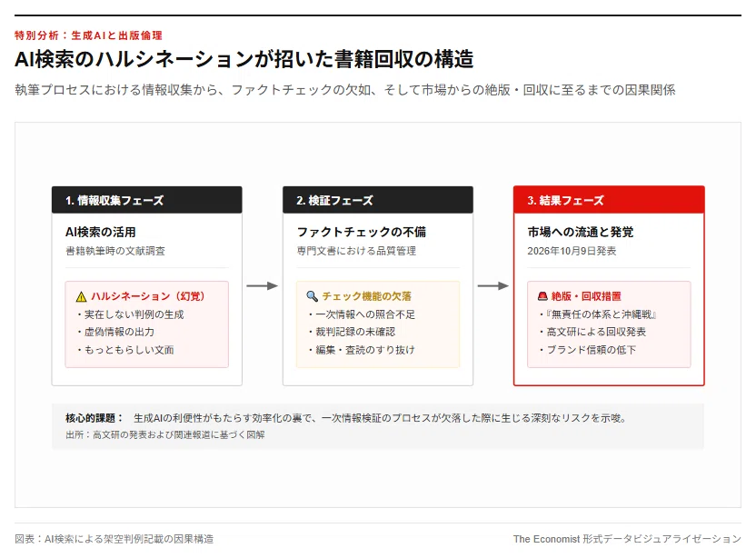Click the 書籍執筆時の文献調査 subtitle
Screen dimensions: 756x558
coord(115,251)
